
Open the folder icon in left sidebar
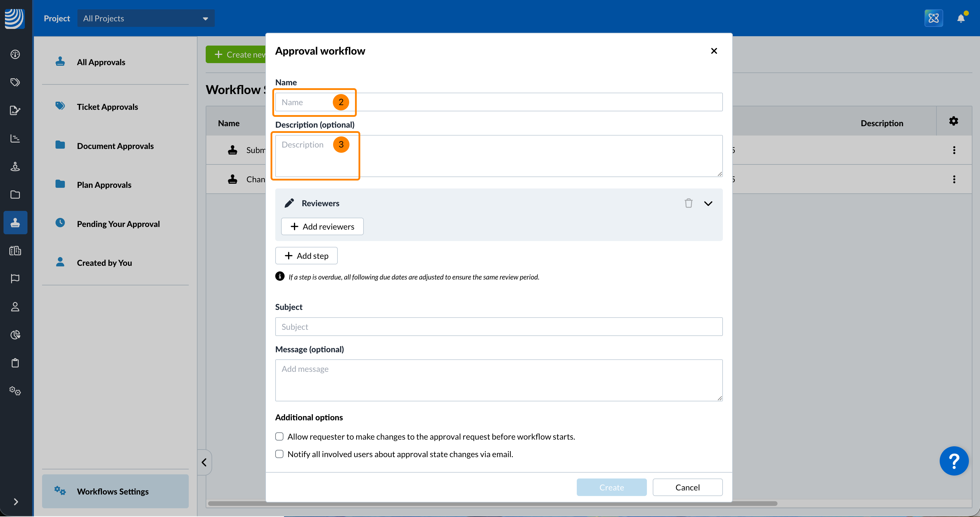15,195
